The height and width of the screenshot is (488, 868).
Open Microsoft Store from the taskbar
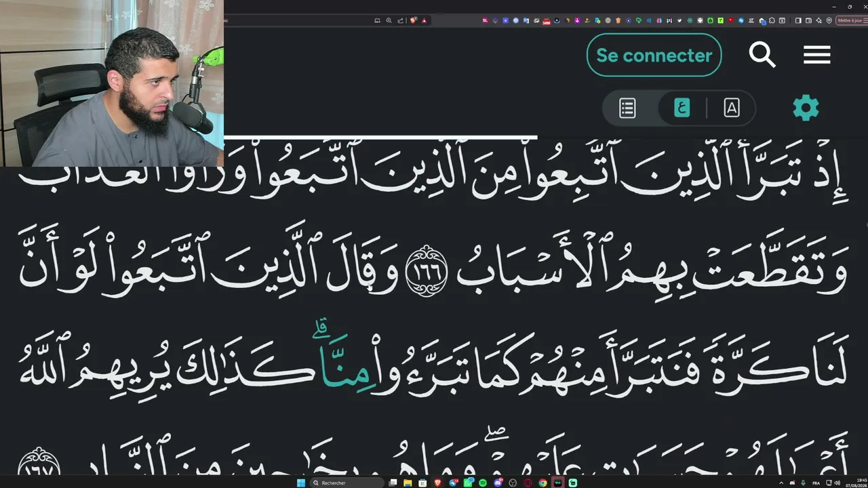422,483
